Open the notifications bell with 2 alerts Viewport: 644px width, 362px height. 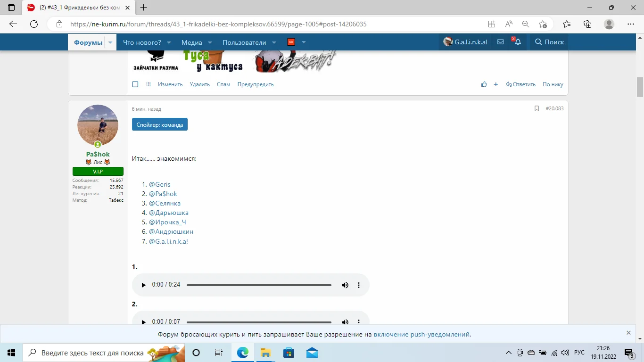point(517,42)
